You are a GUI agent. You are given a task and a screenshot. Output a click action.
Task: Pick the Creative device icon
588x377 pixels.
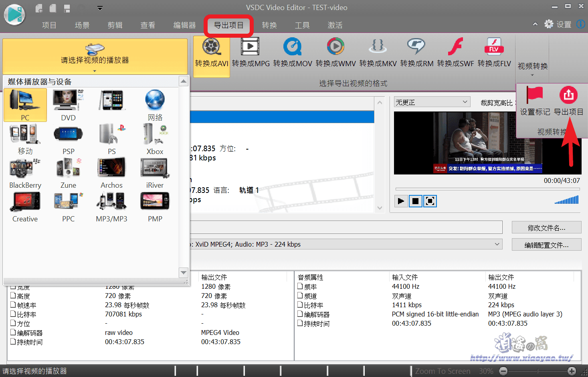click(25, 206)
